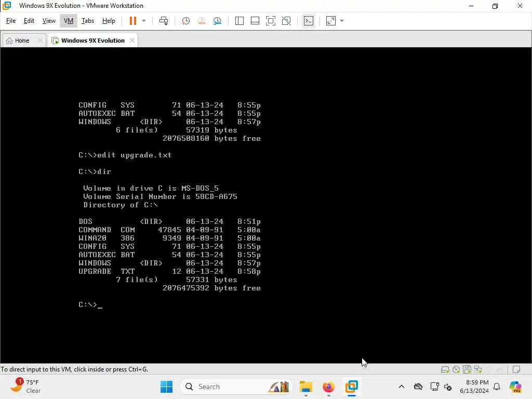532x399 pixels.
Task: Click the muted volume tray icon
Action: (447, 387)
